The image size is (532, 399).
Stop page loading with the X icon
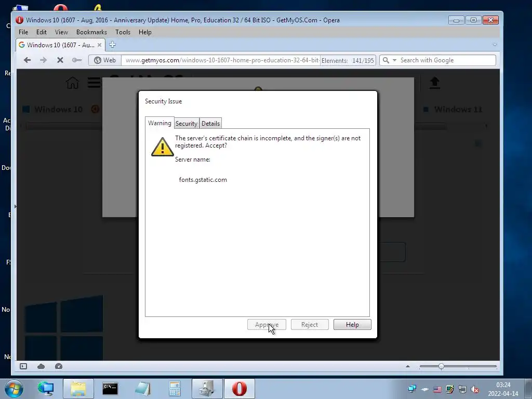(60, 60)
